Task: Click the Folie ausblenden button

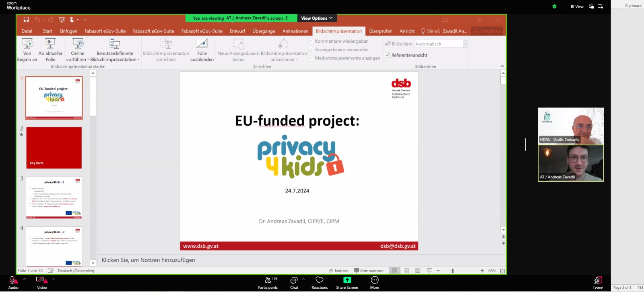Action: tap(202, 50)
